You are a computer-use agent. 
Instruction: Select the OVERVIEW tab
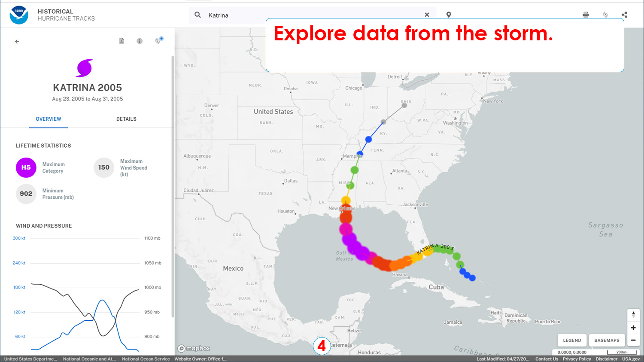pyautogui.click(x=48, y=119)
